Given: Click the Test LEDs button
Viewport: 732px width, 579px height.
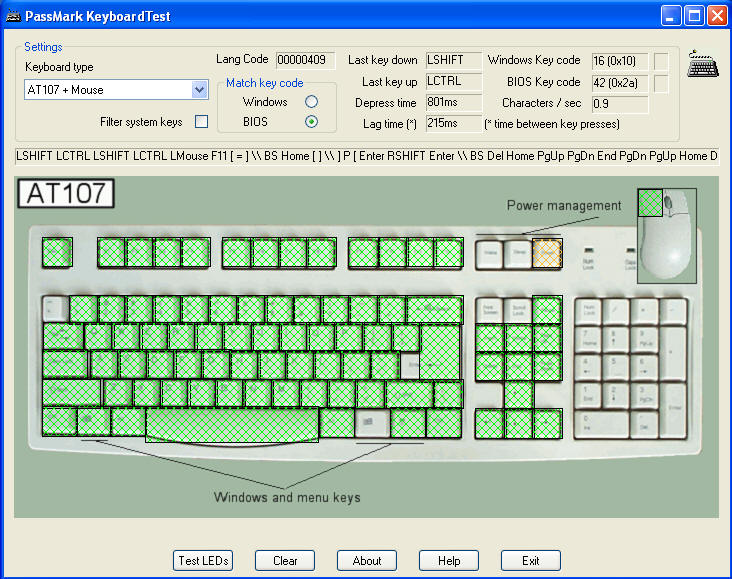Looking at the screenshot, I should [203, 560].
